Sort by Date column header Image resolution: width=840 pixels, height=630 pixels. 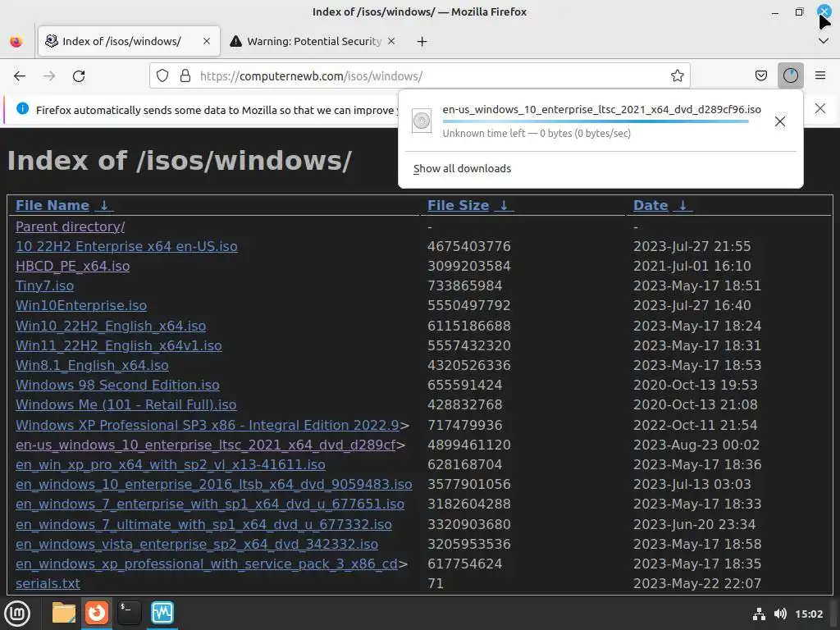pyautogui.click(x=651, y=206)
